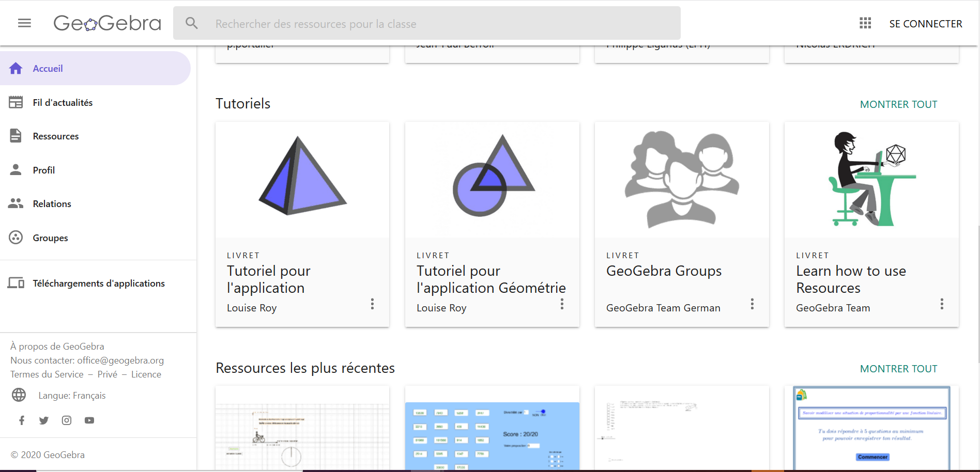Click the Twitter icon in the footer
Image resolution: width=980 pixels, height=472 pixels.
point(44,420)
